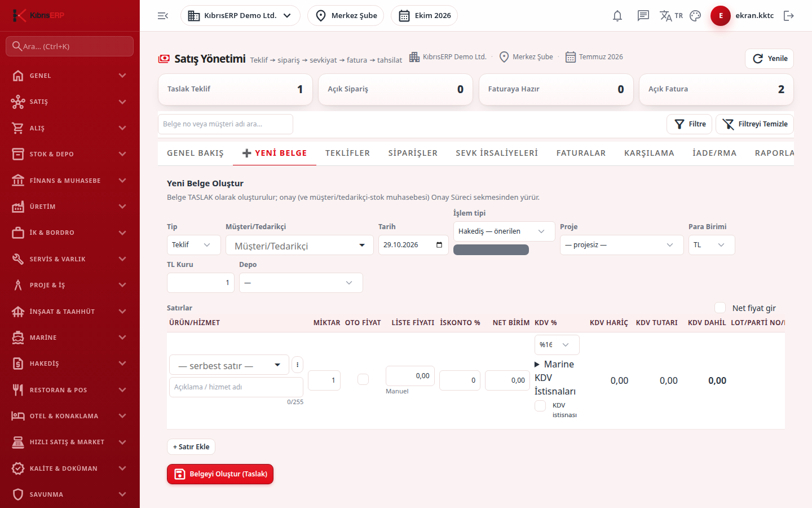Screen dimensions: 812x508
Task: Open the Üretim factory icon in sidebar
Action: click(18, 207)
